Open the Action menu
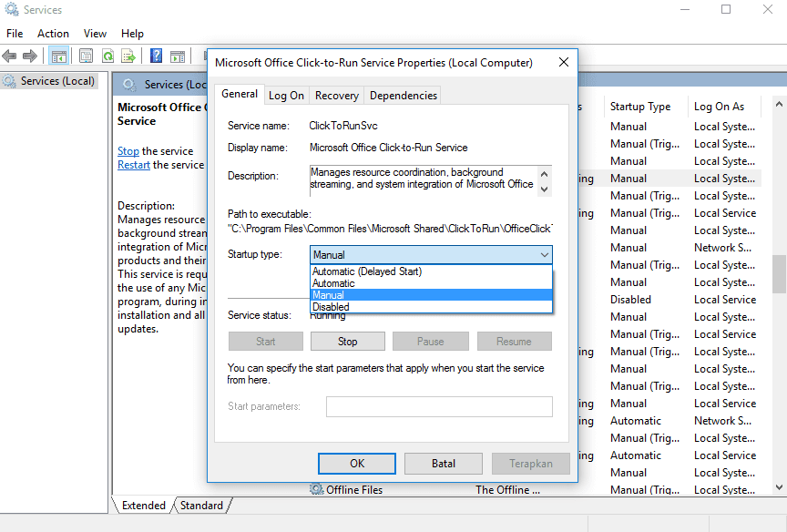The height and width of the screenshot is (532, 787). pos(53,34)
